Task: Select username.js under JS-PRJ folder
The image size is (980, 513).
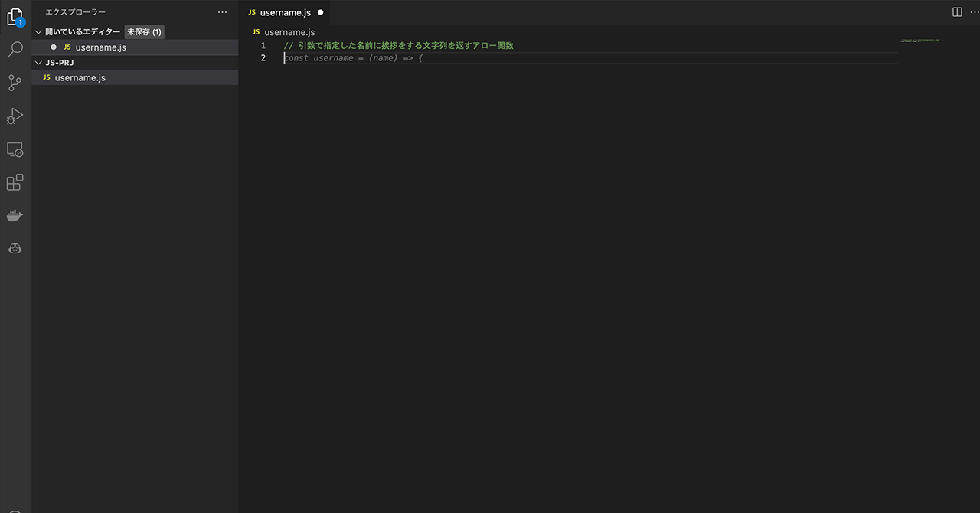Action: [x=80, y=77]
